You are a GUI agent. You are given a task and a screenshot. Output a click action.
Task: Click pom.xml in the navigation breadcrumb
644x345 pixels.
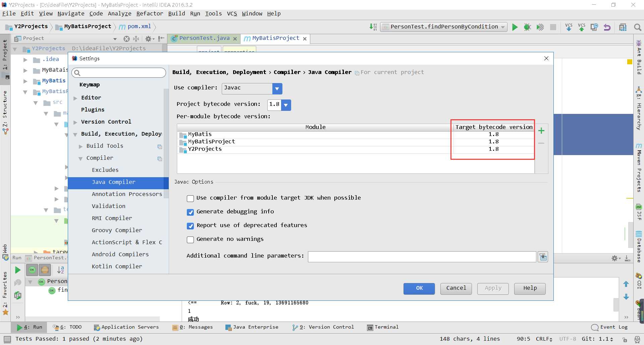coord(135,26)
